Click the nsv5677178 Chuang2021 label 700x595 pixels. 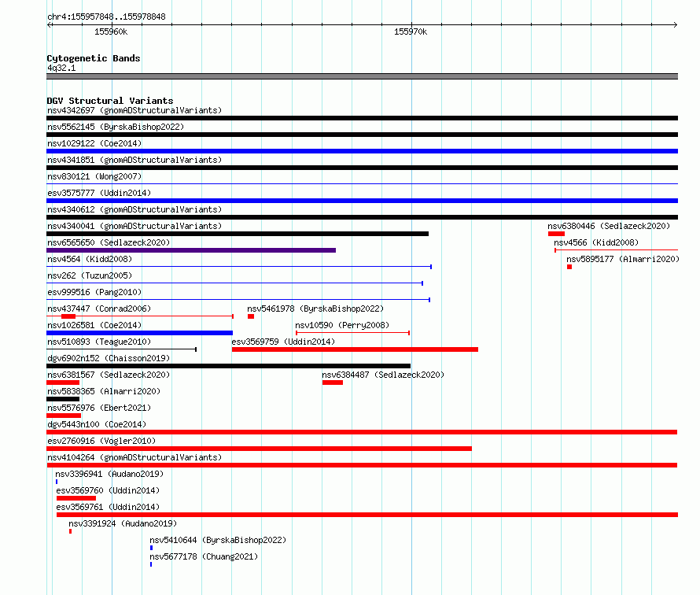tap(204, 556)
